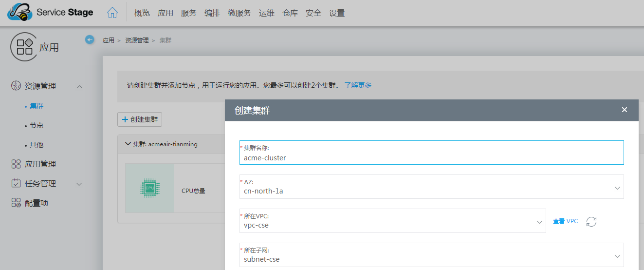Click the Service Stage bee logo

pos(19,12)
